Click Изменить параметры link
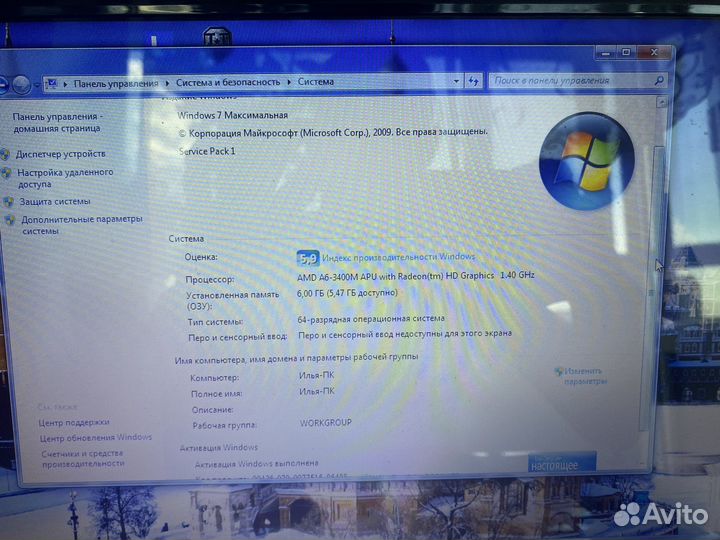The width and height of the screenshot is (720, 540). click(x=585, y=376)
